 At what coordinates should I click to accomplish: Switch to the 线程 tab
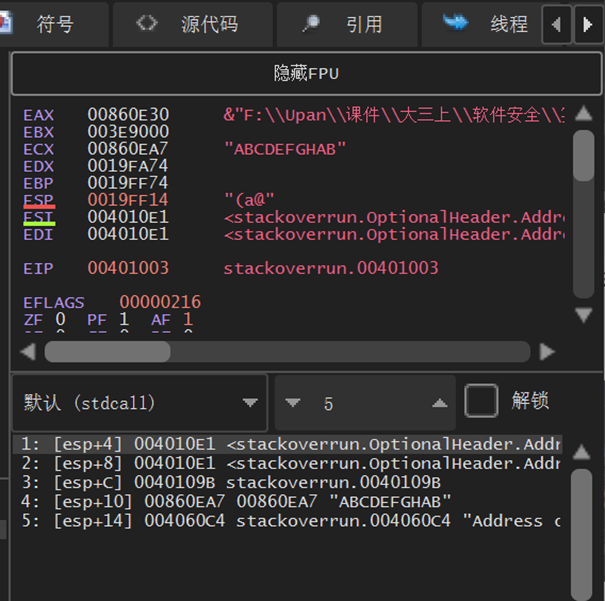click(482, 24)
